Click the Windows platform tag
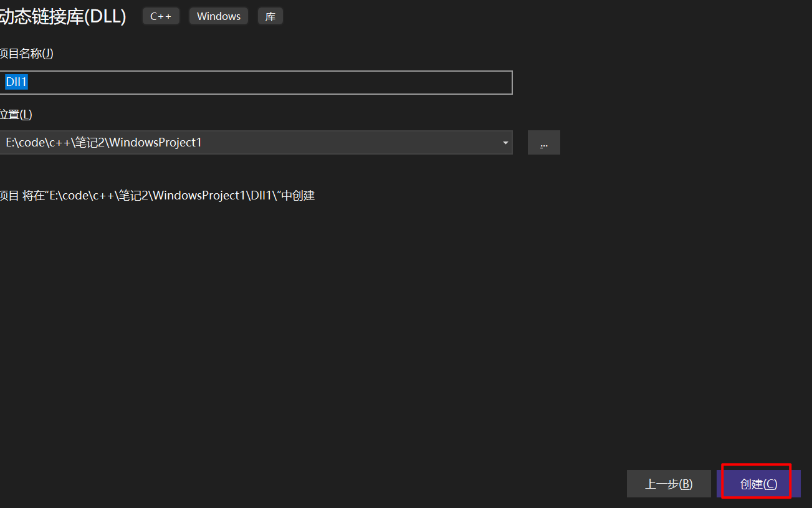The width and height of the screenshot is (812, 508). (x=218, y=16)
